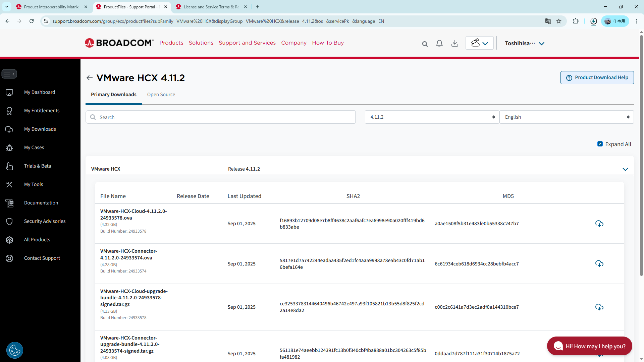Open the 4.11.2 version dropdown

tap(432, 117)
